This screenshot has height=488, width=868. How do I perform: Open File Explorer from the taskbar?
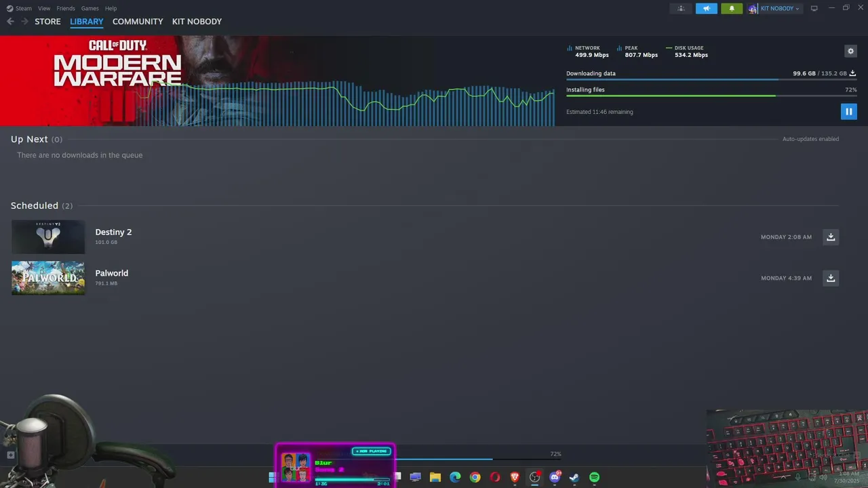pos(435,477)
